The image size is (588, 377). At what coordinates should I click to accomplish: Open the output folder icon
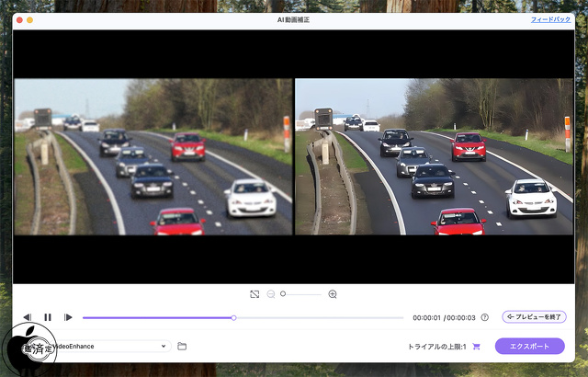click(x=182, y=347)
